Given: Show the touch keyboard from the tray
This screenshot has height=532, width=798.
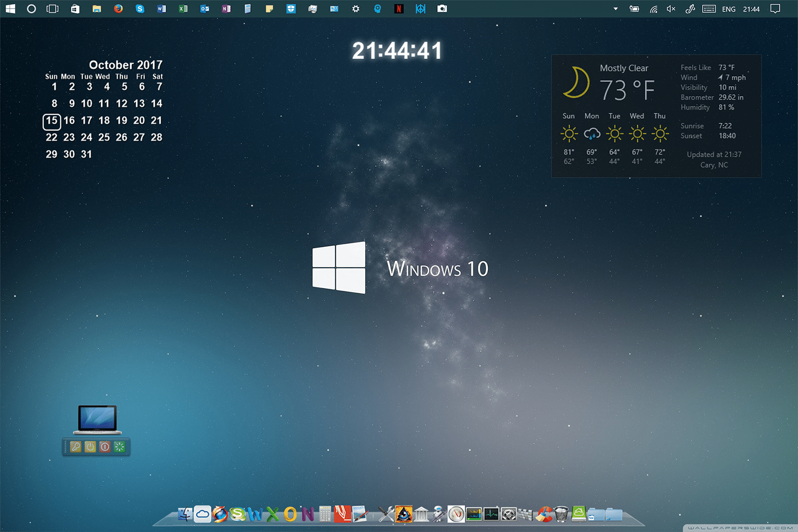Looking at the screenshot, I should point(709,8).
